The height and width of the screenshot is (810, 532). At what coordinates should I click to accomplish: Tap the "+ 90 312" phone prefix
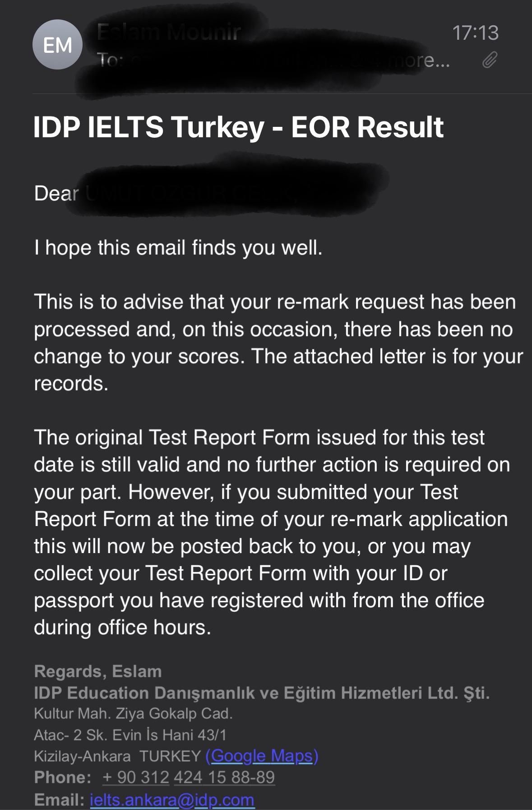(135, 777)
